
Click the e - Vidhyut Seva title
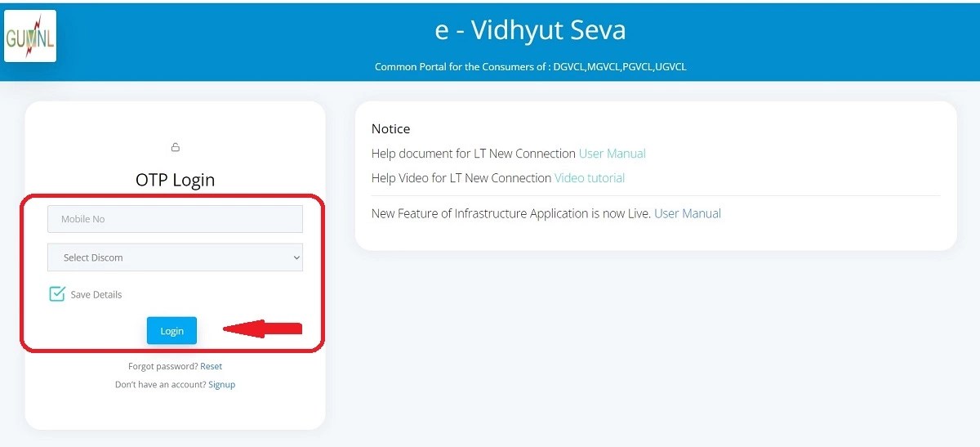coord(530,30)
